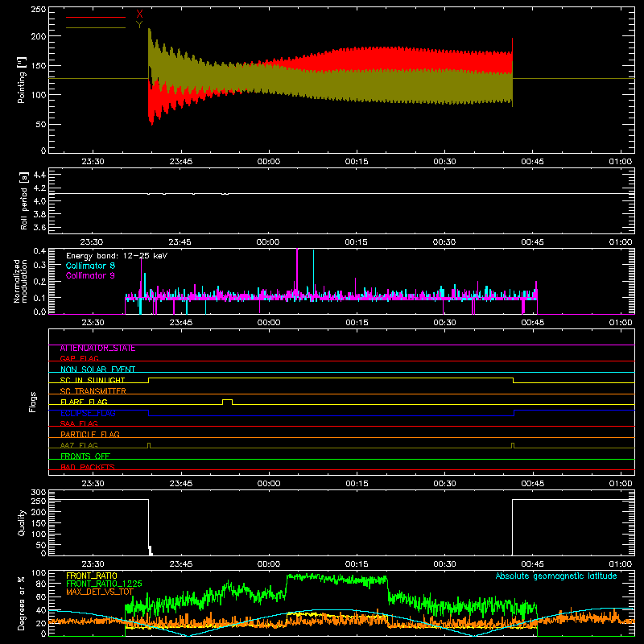The image size is (644, 644).
Task: Click the rising step of the SC_IN_SUNLIGHT line
Action: tap(149, 380)
